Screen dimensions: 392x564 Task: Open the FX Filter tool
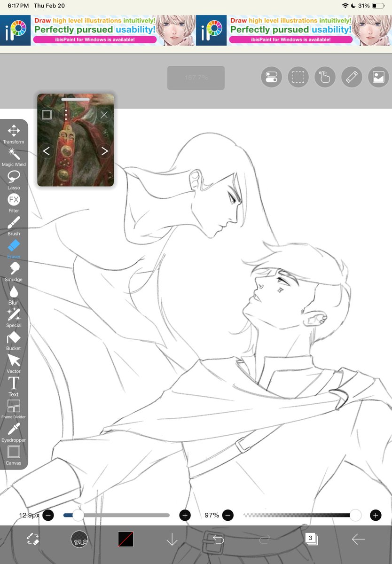point(14,203)
